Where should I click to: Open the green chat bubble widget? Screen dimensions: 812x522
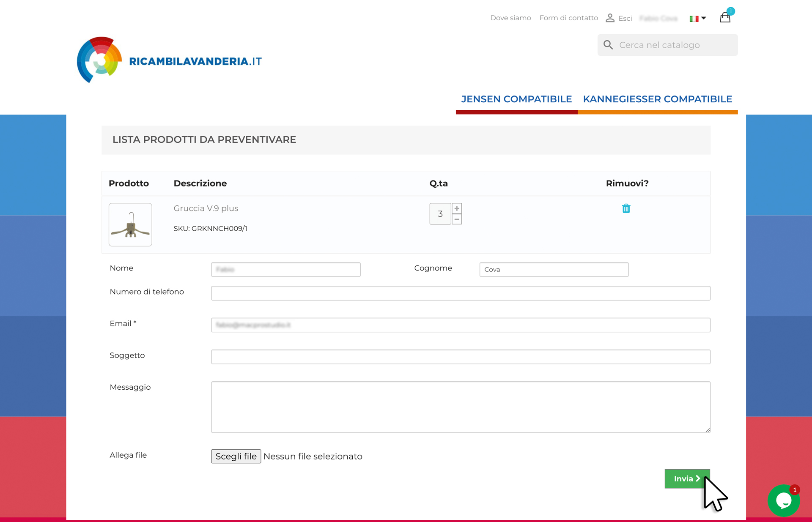click(x=783, y=500)
